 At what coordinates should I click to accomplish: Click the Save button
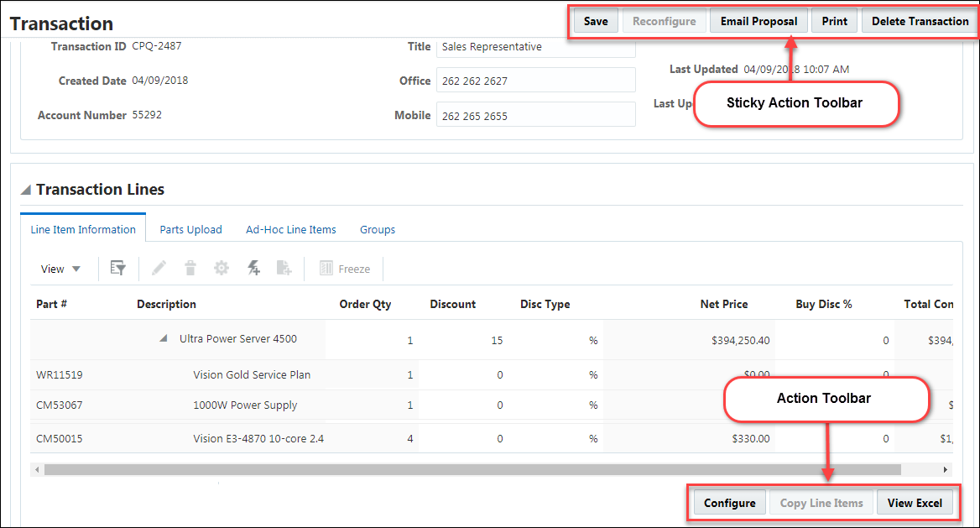click(595, 20)
